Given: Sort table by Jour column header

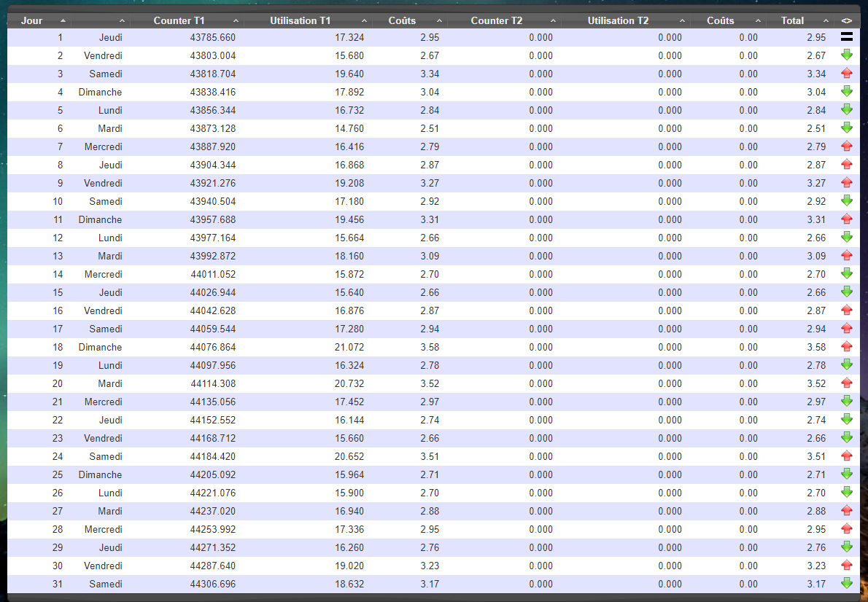Looking at the screenshot, I should 32,20.
